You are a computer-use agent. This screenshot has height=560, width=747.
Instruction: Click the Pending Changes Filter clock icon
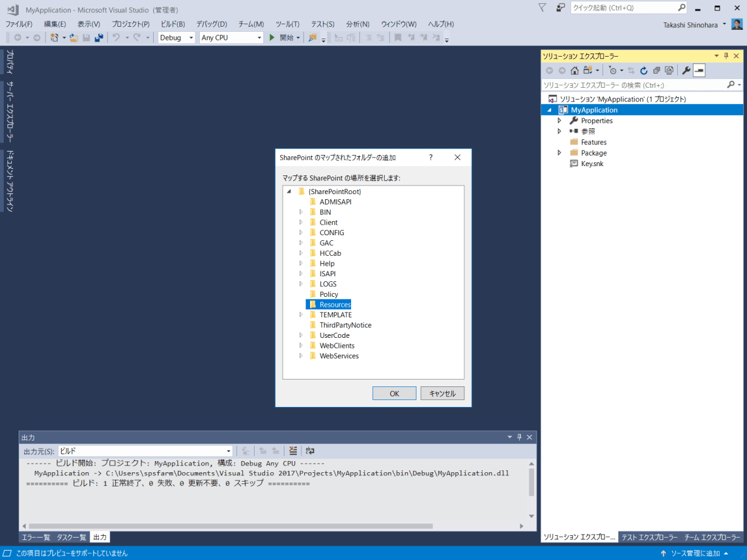[613, 70]
